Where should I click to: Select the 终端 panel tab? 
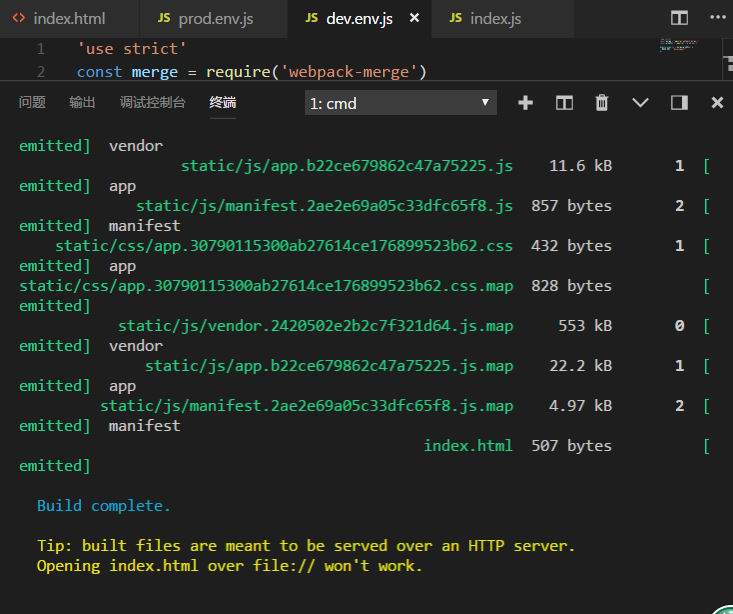pos(223,102)
